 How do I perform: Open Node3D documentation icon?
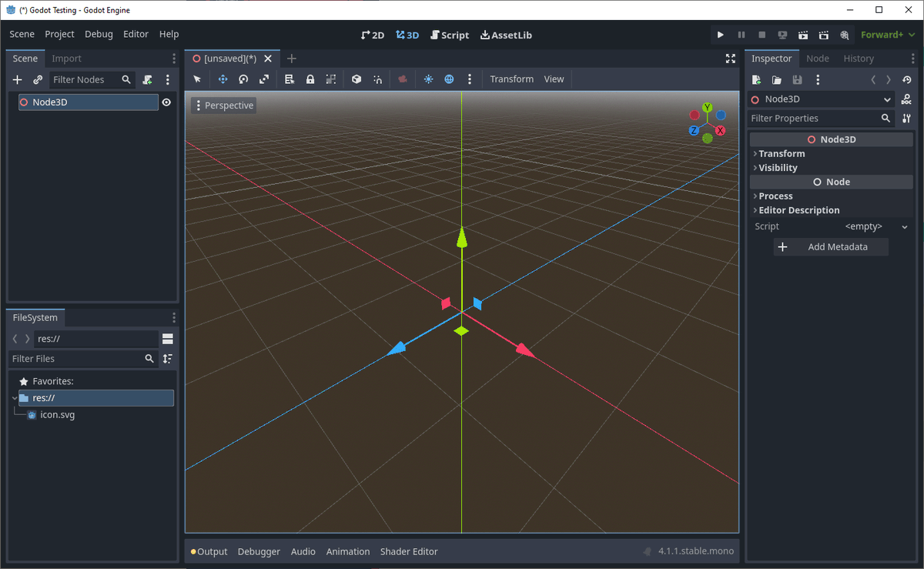tap(906, 99)
